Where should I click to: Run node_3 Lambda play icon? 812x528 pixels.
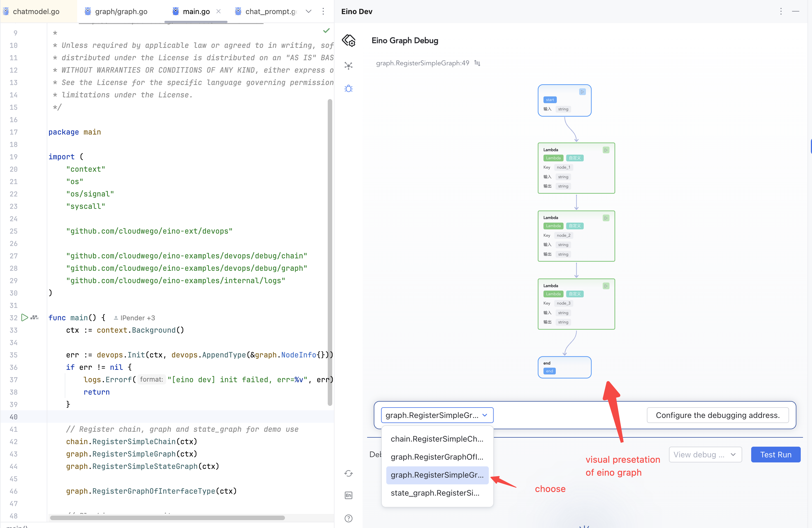[x=606, y=286]
